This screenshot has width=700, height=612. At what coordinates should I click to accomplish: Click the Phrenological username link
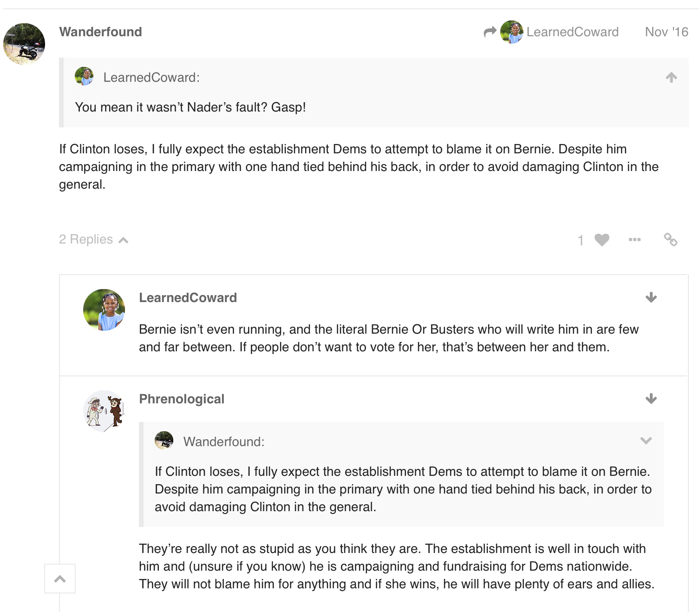click(x=182, y=399)
